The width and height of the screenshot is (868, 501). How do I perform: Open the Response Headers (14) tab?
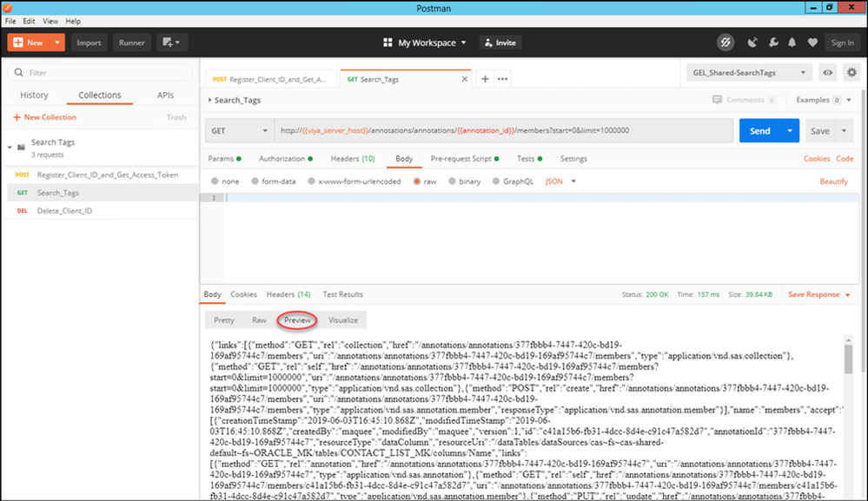(x=288, y=294)
